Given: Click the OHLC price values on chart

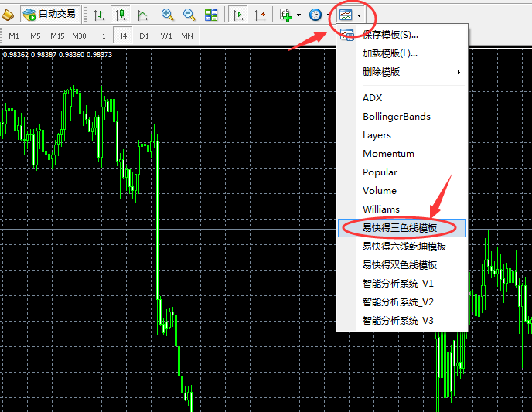Looking at the screenshot, I should tap(57, 55).
